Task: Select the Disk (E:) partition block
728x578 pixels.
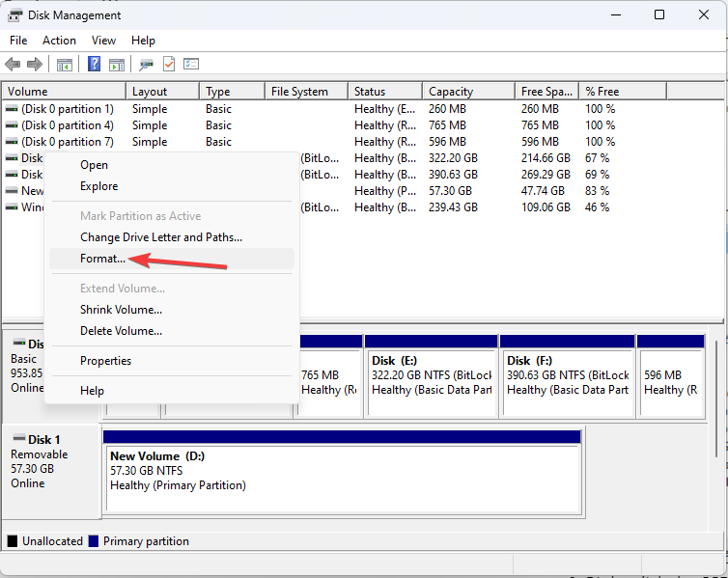Action: point(432,375)
